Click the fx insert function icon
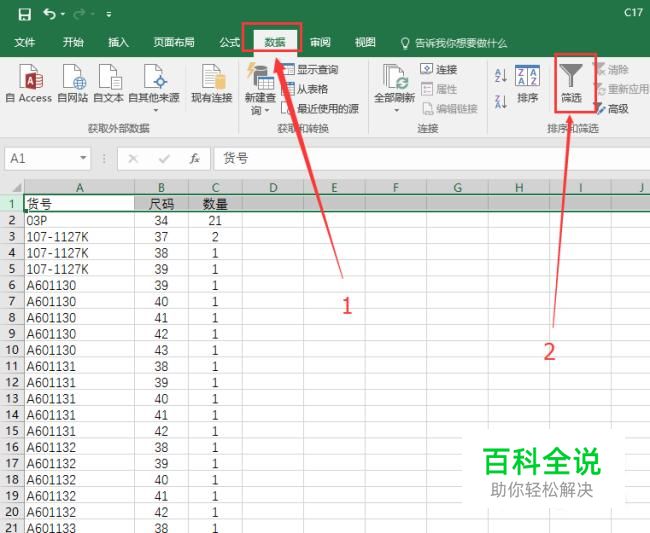Screen dimensions: 650x533 194,158
